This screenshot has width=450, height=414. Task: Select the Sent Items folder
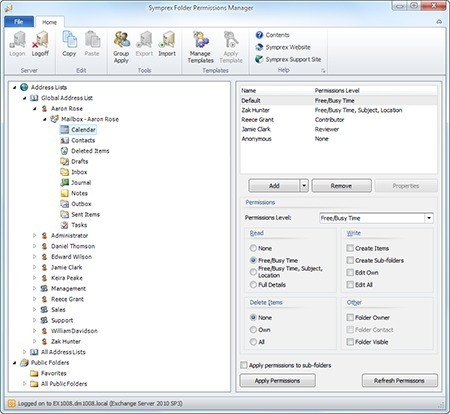80,215
